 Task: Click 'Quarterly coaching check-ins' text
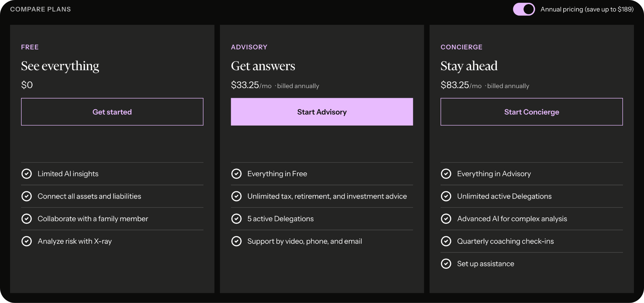coord(506,241)
